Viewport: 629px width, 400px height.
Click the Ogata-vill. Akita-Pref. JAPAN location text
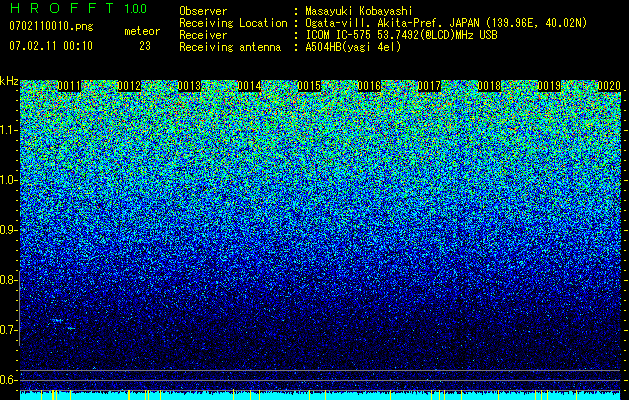[x=446, y=23]
